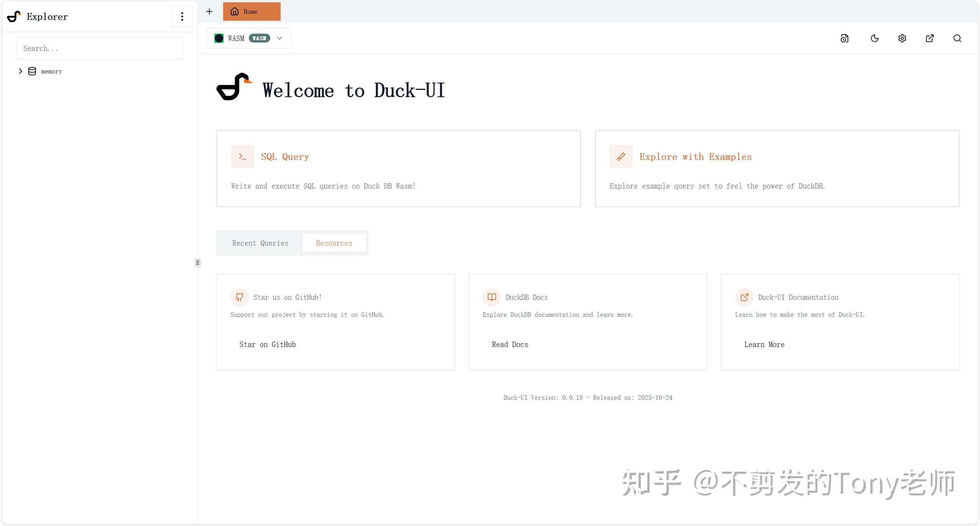
Task: Select the Resources tab
Action: tap(334, 243)
